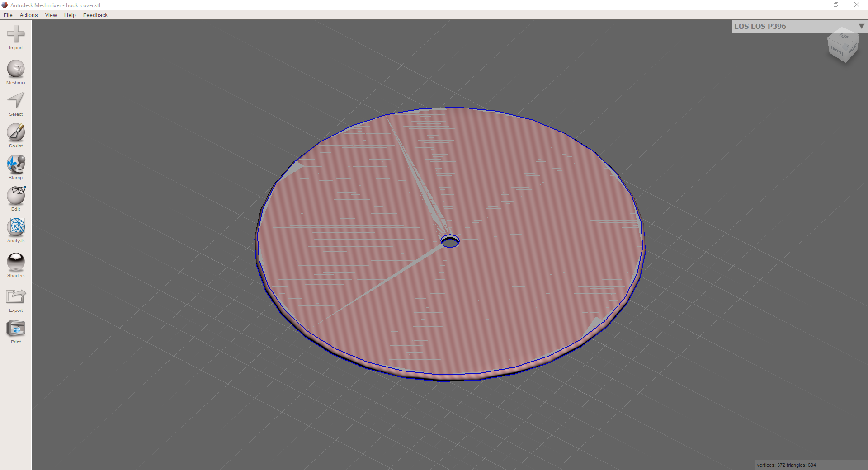Open the View menu
This screenshot has height=470, width=868.
tap(51, 15)
